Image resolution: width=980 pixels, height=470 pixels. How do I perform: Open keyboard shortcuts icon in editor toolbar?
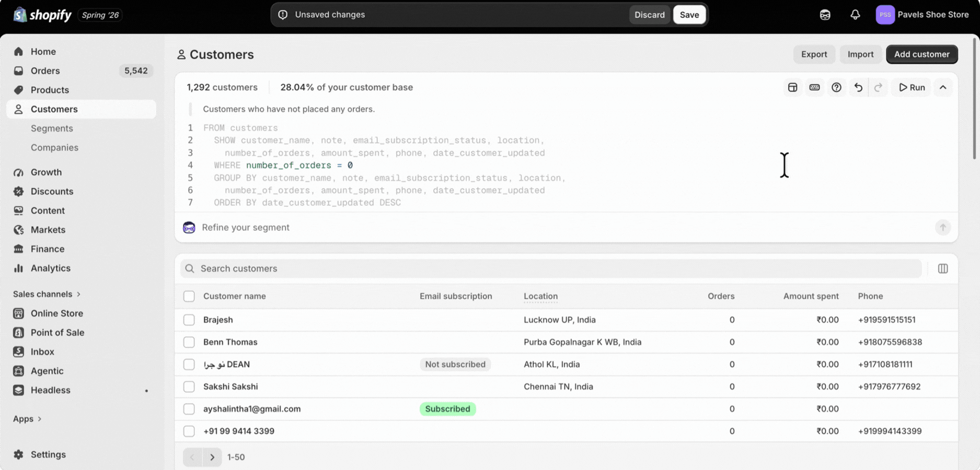point(814,87)
